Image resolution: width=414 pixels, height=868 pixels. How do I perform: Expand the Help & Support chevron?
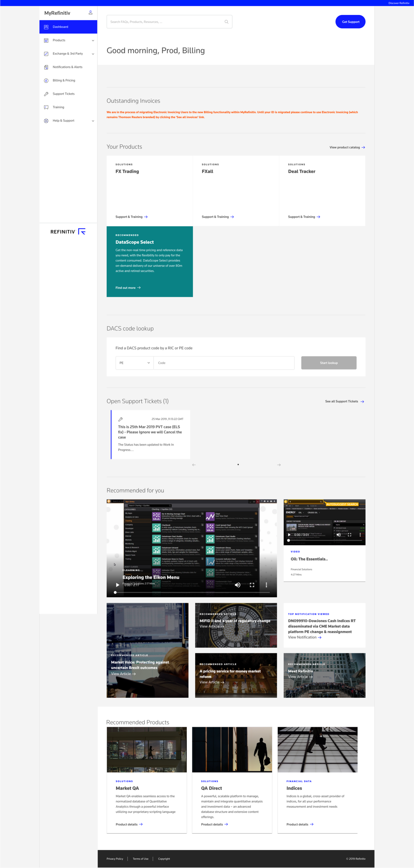pyautogui.click(x=93, y=121)
